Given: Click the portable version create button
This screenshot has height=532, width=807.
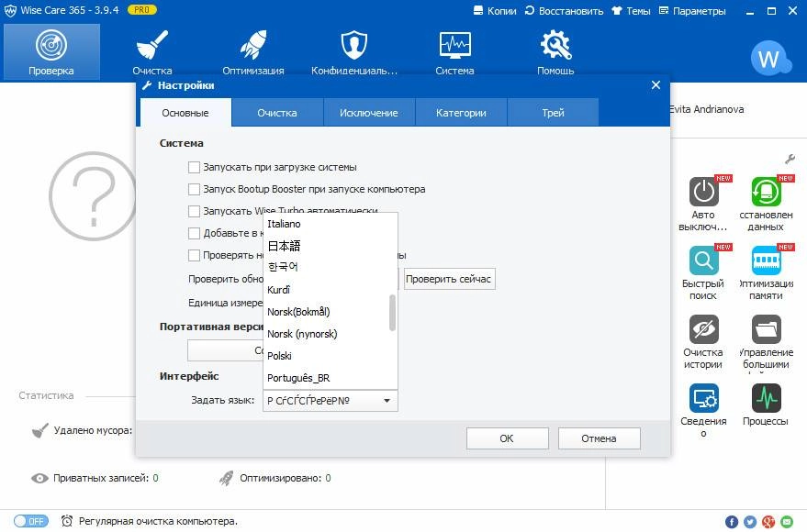Looking at the screenshot, I should (x=226, y=350).
